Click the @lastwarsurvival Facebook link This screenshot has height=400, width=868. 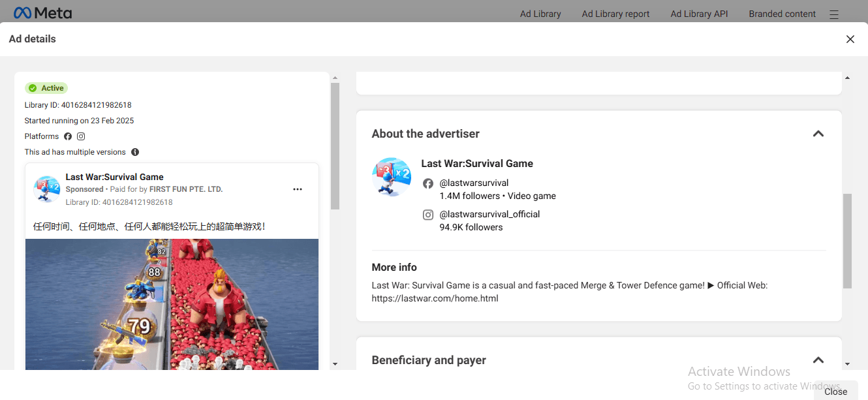click(x=474, y=183)
